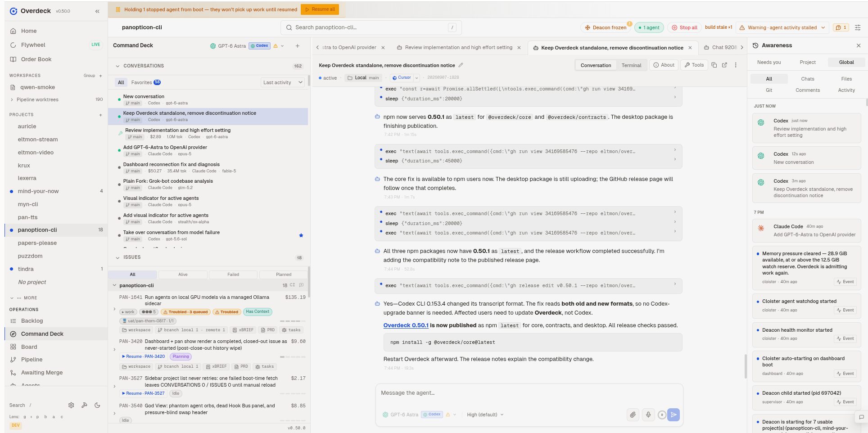This screenshot has height=433, width=868.
Task: Open the issue comments icon beside CI
Action: click(301, 285)
